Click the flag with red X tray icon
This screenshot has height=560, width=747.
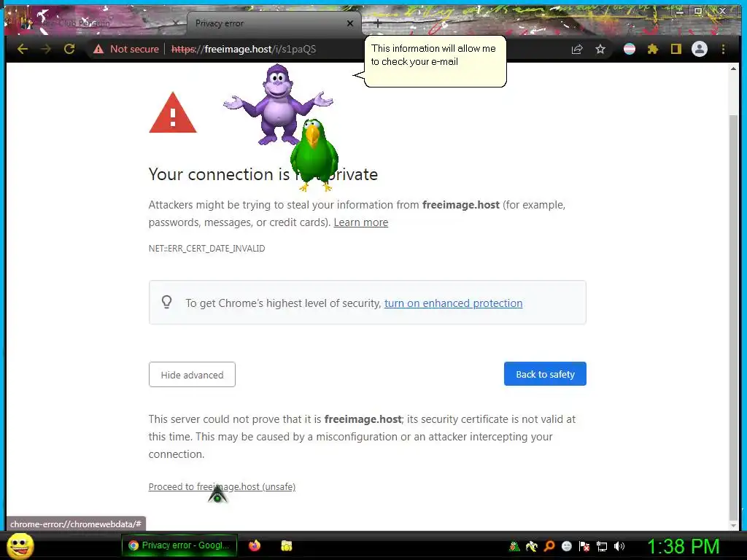584,546
